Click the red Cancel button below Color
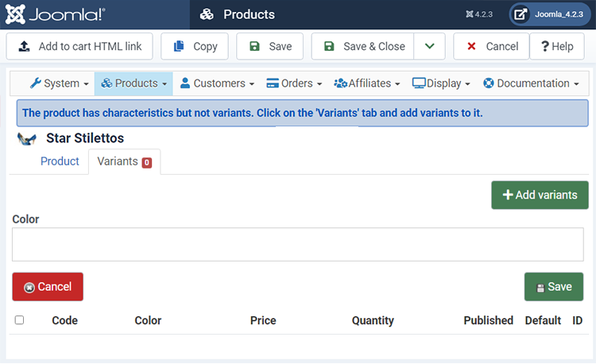 tap(48, 286)
